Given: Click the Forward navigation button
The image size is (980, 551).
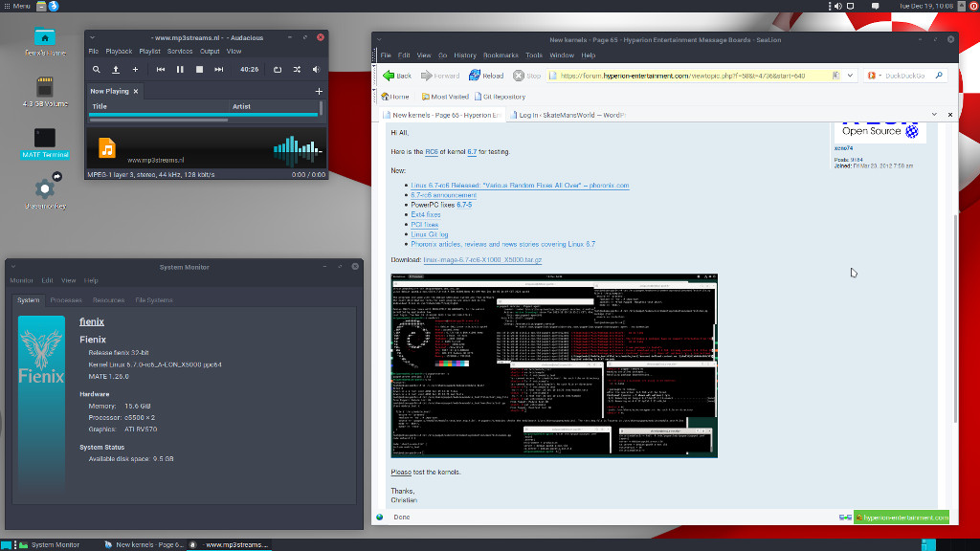Looking at the screenshot, I should pos(440,76).
